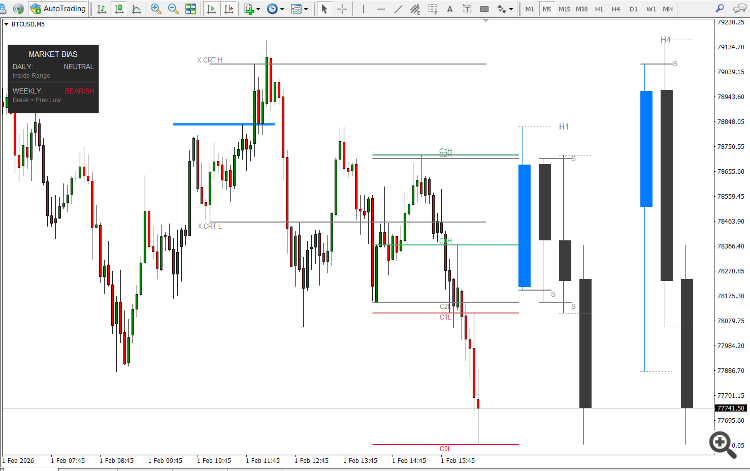The width and height of the screenshot is (750, 471).
Task: Select the blue horizontal line object
Action: [224, 124]
